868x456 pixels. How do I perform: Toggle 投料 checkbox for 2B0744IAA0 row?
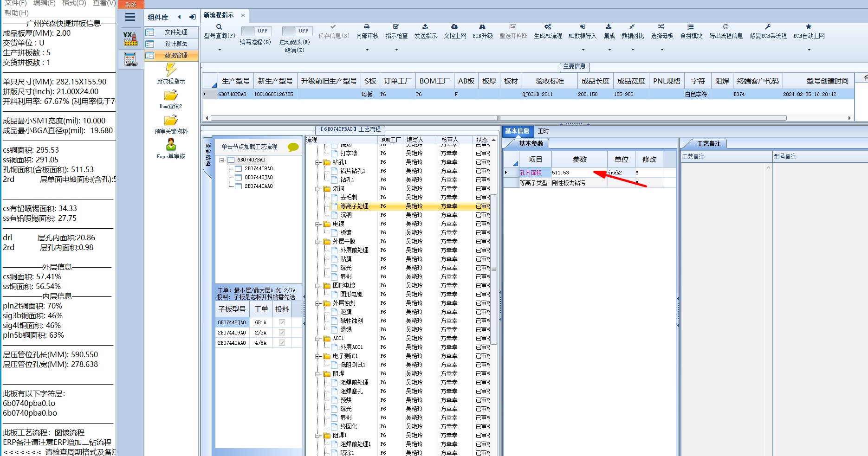282,343
